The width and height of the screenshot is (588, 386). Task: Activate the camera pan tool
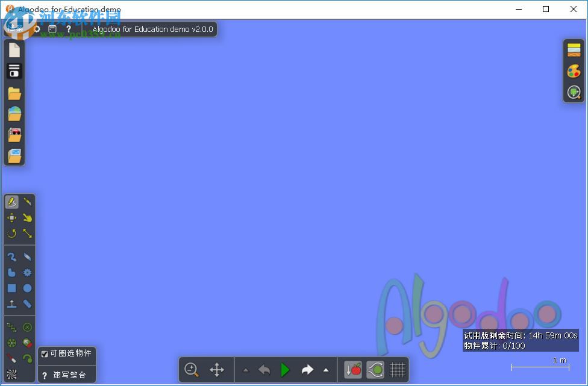click(x=217, y=370)
